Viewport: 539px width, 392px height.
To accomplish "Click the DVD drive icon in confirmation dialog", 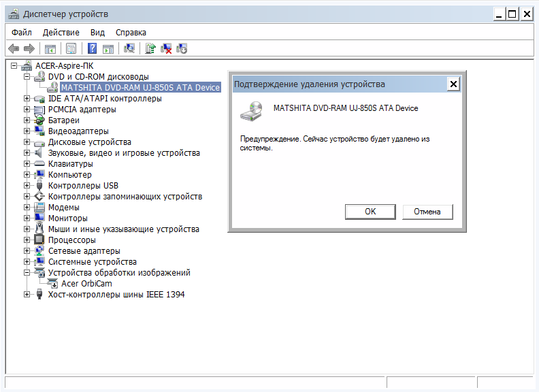I will pos(251,111).
